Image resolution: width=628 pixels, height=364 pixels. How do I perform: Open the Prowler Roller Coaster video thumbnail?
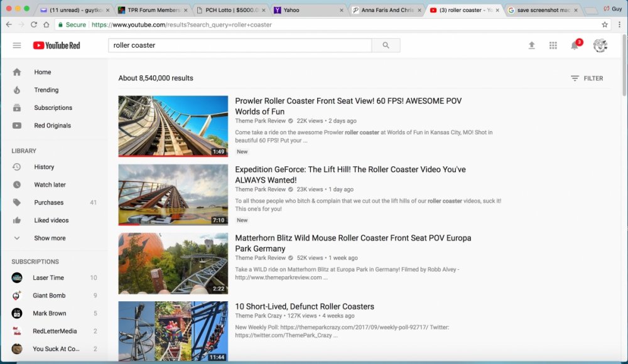coord(173,126)
